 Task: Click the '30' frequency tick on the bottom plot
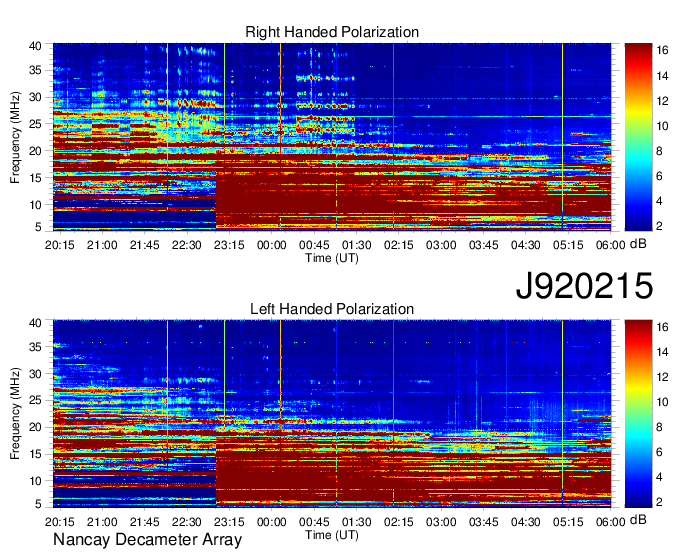36,373
